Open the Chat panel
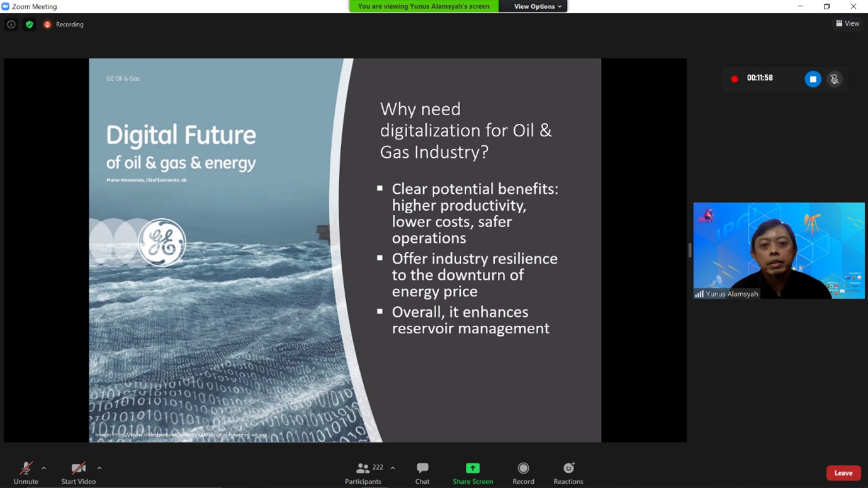This screenshot has width=868, height=488. tap(422, 472)
